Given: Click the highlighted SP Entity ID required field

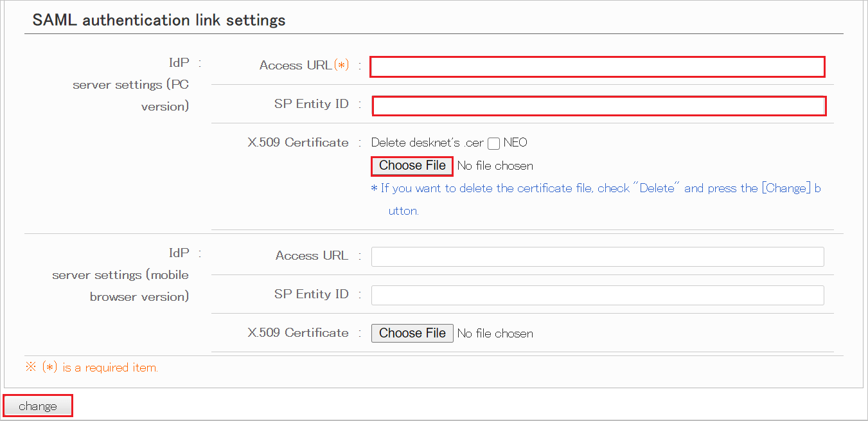Looking at the screenshot, I should [599, 105].
